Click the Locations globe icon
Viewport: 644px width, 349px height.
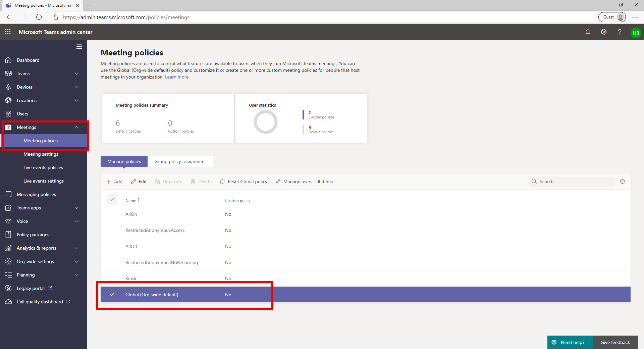point(8,100)
